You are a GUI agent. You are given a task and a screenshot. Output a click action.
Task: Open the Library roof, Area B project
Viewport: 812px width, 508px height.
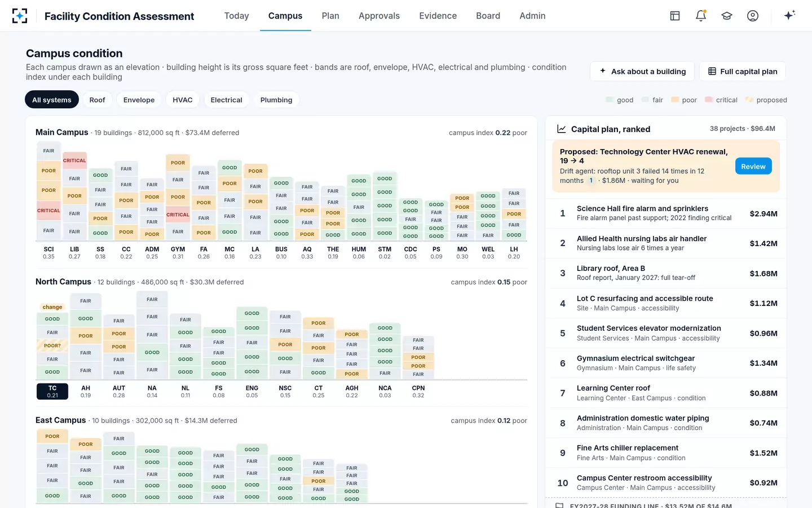point(666,273)
